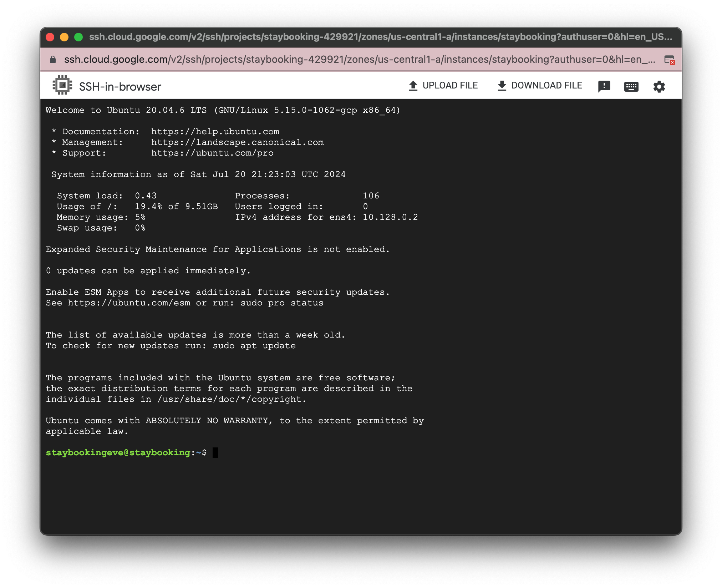Click the notification/alert icon
This screenshot has height=588, width=722.
coord(603,86)
